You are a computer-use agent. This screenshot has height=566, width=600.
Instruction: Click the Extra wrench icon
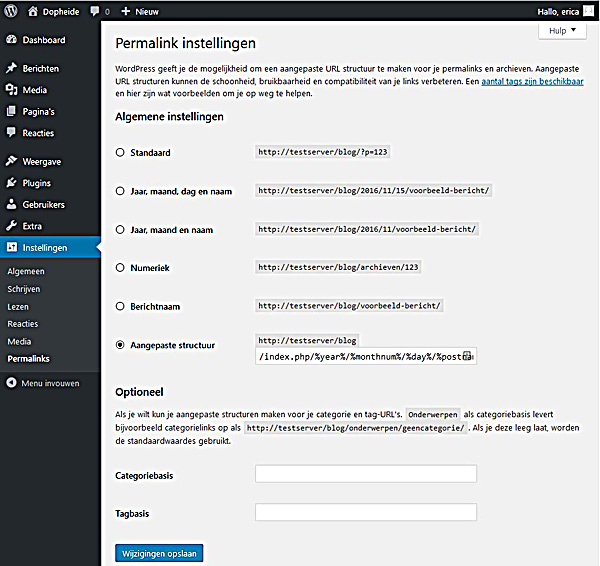(x=11, y=225)
